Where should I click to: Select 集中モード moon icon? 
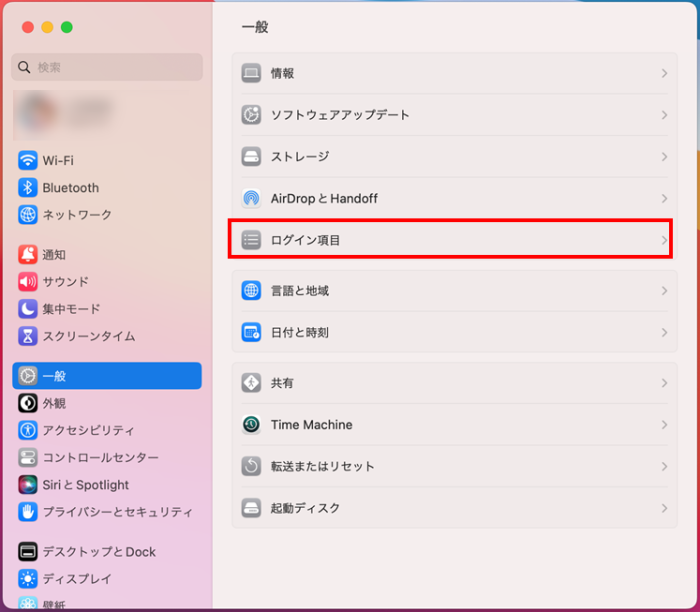point(27,309)
